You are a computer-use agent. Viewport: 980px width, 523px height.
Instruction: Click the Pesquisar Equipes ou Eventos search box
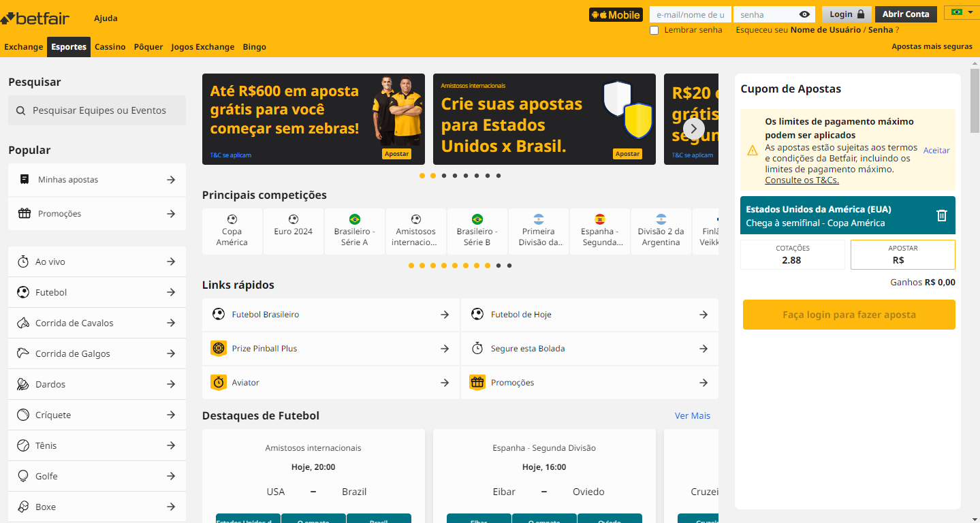click(97, 110)
